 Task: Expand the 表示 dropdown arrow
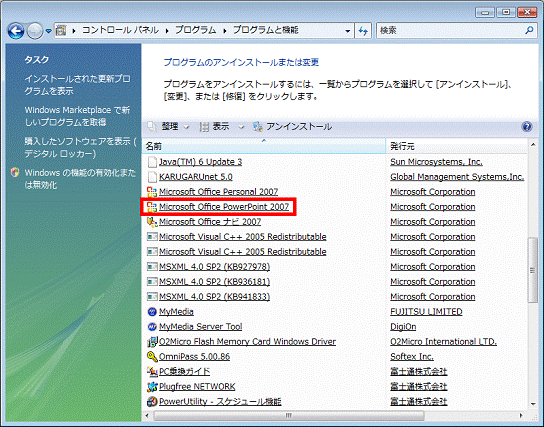241,127
